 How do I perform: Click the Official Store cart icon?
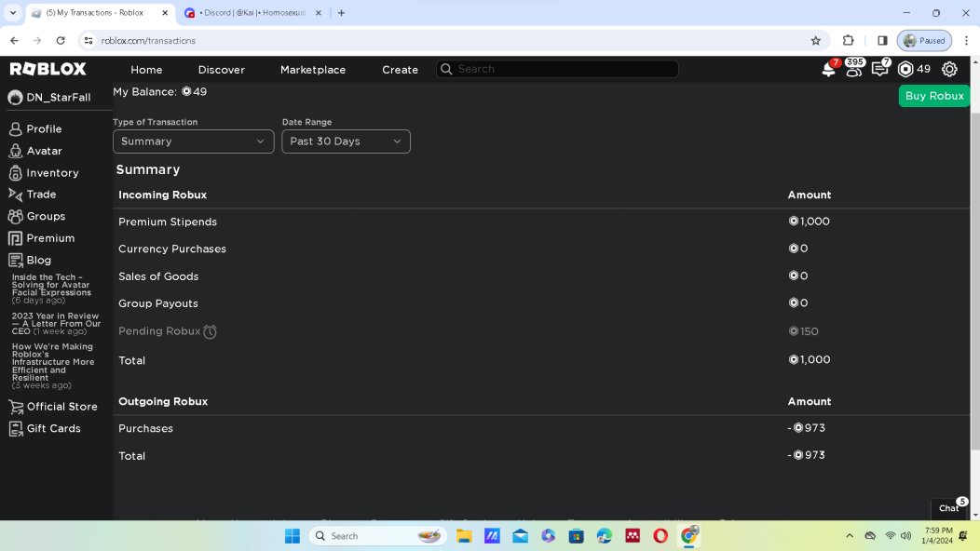pyautogui.click(x=16, y=408)
